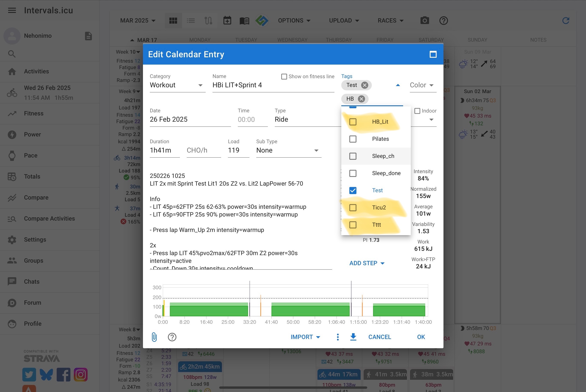
Task: Click the OK button
Action: [421, 337]
